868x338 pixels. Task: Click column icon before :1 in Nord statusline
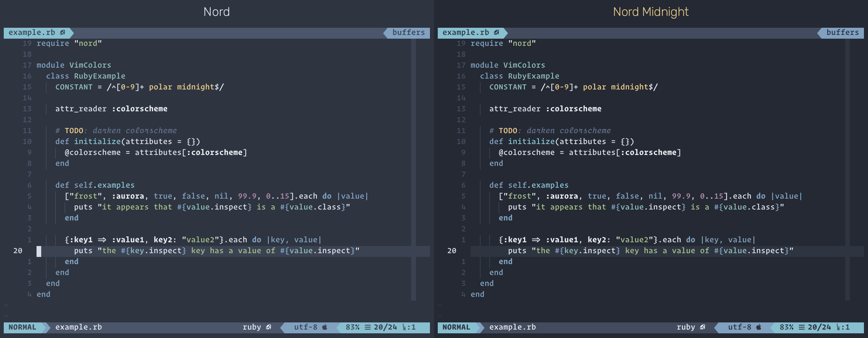(x=404, y=327)
